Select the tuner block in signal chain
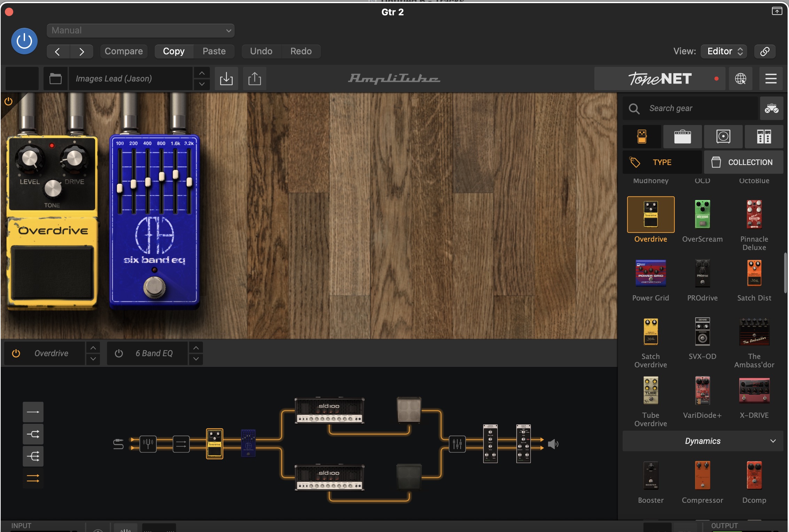The image size is (789, 532). pyautogui.click(x=148, y=444)
